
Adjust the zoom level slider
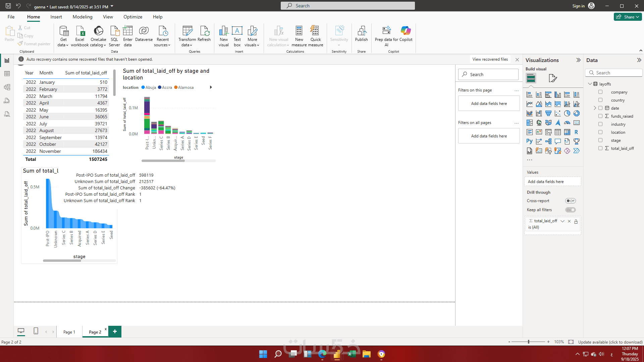(x=529, y=342)
